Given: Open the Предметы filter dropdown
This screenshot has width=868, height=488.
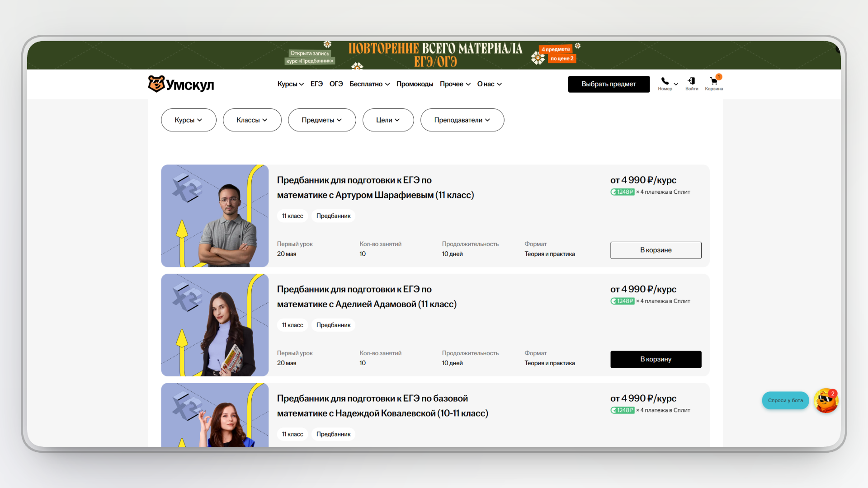Looking at the screenshot, I should [x=322, y=120].
